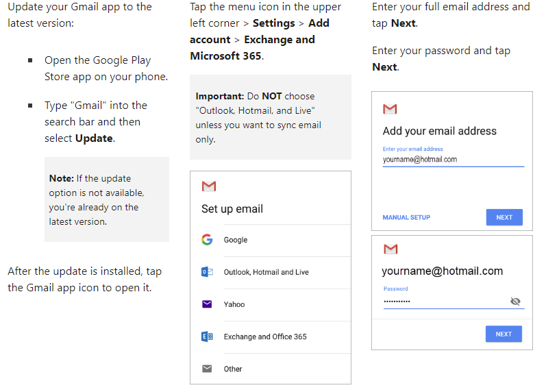The height and width of the screenshot is (392, 546).
Task: Click the bold word 'Update' in instructions
Action: point(94,138)
